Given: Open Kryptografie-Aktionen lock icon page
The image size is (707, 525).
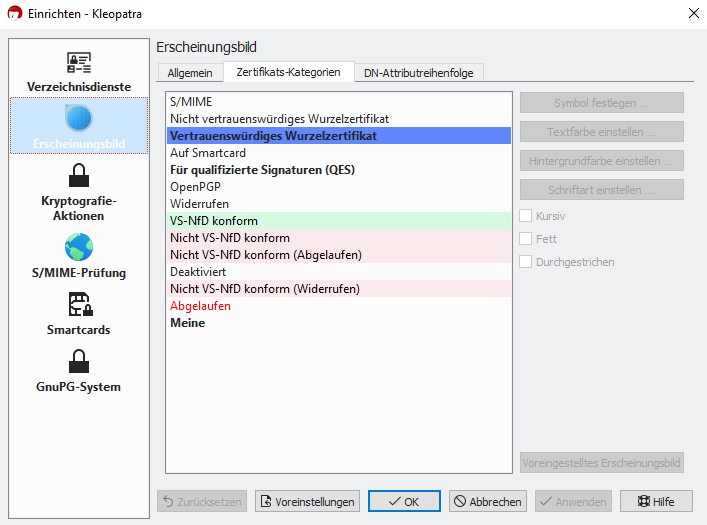Looking at the screenshot, I should tap(79, 175).
